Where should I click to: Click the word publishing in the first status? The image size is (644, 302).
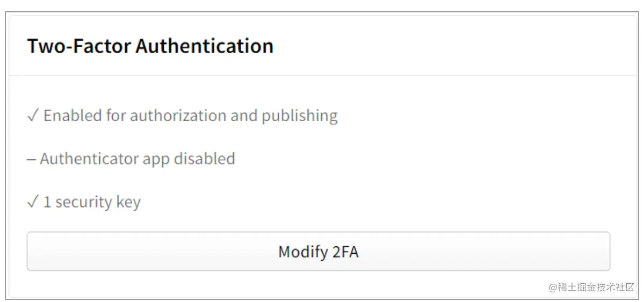coord(300,116)
